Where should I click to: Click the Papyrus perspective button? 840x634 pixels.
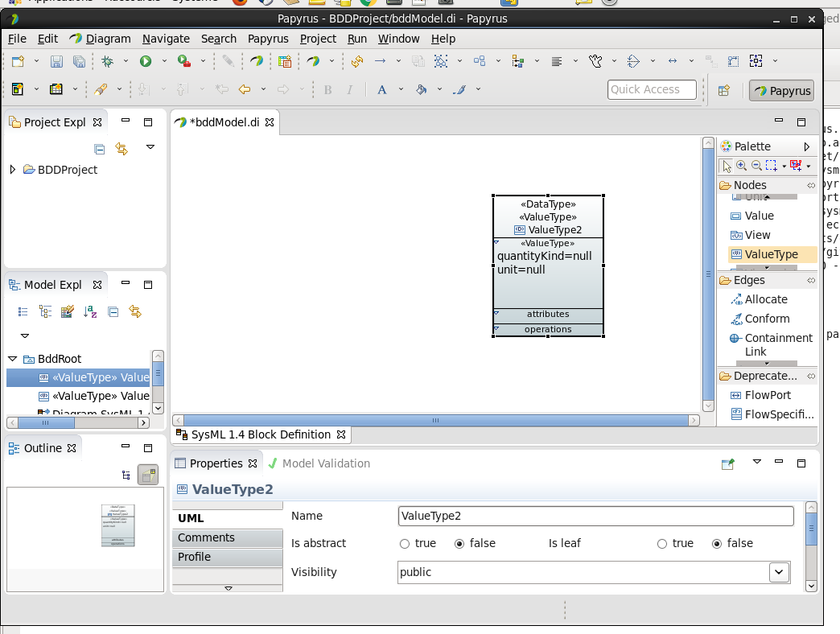pos(781,91)
